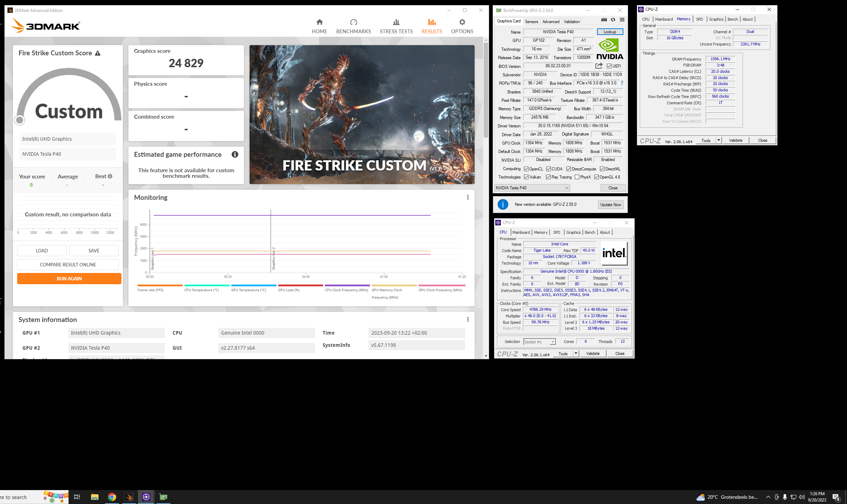
Task: Click the LOAD result button
Action: click(42, 251)
